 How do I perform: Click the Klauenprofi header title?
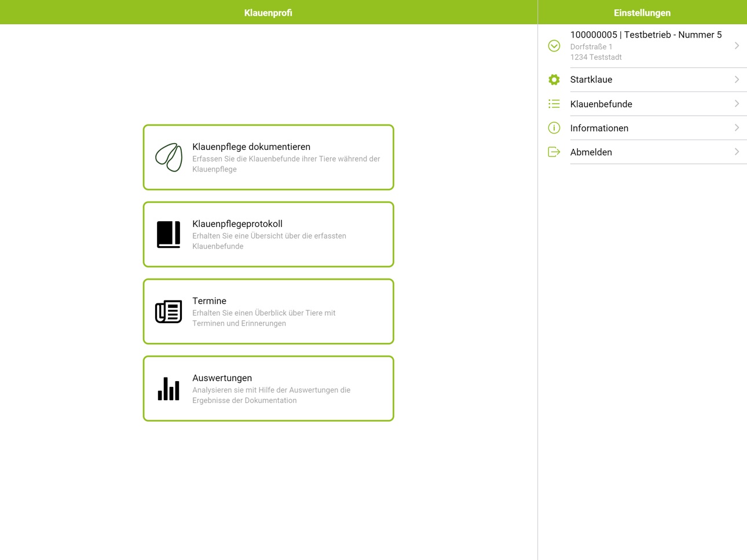(x=268, y=13)
